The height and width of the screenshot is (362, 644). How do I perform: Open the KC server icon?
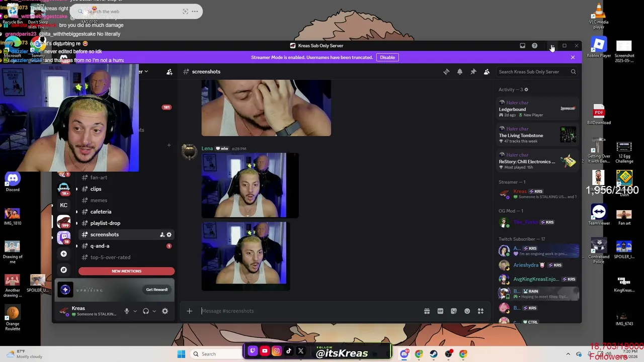(64, 205)
